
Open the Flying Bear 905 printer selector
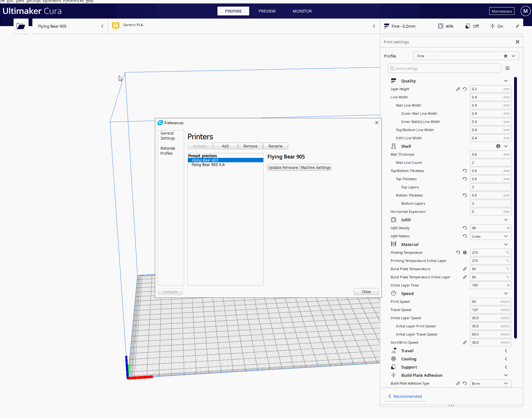click(x=70, y=26)
